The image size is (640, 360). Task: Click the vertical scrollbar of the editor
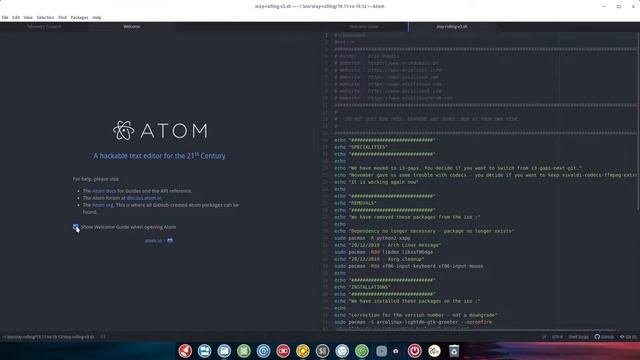tap(638, 122)
